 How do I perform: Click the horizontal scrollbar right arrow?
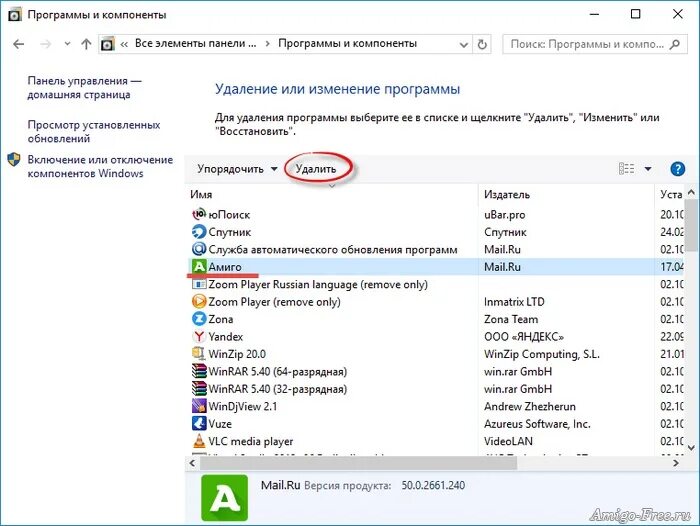[676, 463]
